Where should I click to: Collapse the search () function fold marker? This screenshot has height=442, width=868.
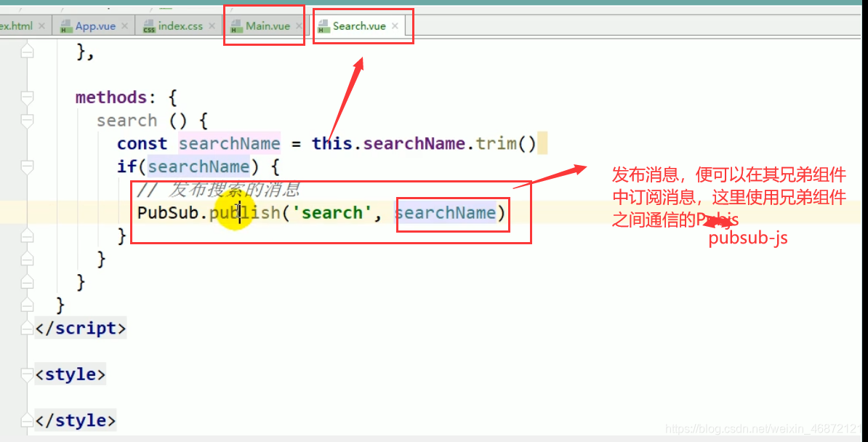(27, 121)
